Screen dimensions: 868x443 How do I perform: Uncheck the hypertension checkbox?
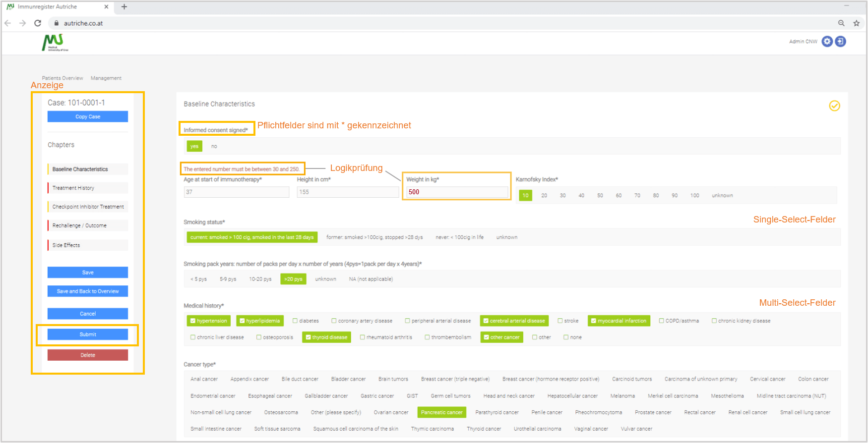coord(193,321)
